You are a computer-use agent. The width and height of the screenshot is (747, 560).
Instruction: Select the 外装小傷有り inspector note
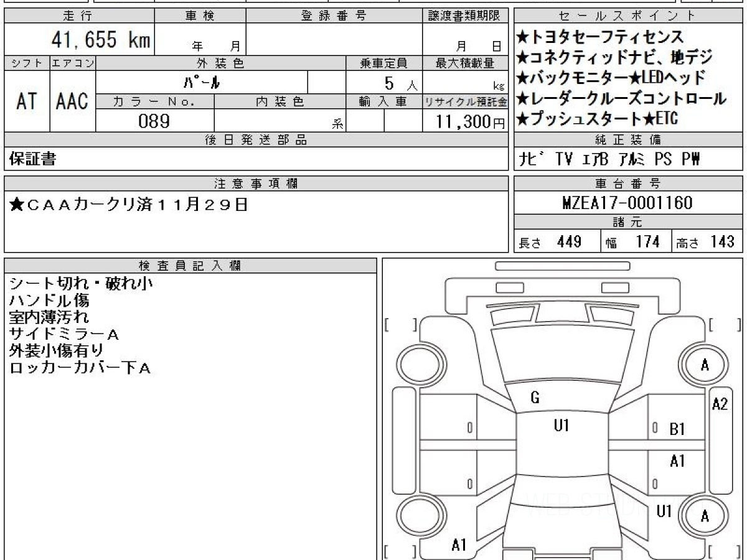[57, 351]
